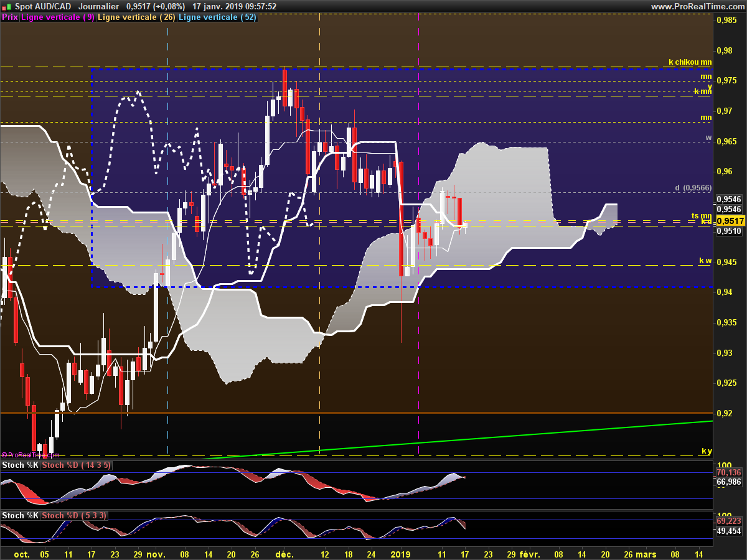Click the 0,92 price axis label

coord(725,413)
